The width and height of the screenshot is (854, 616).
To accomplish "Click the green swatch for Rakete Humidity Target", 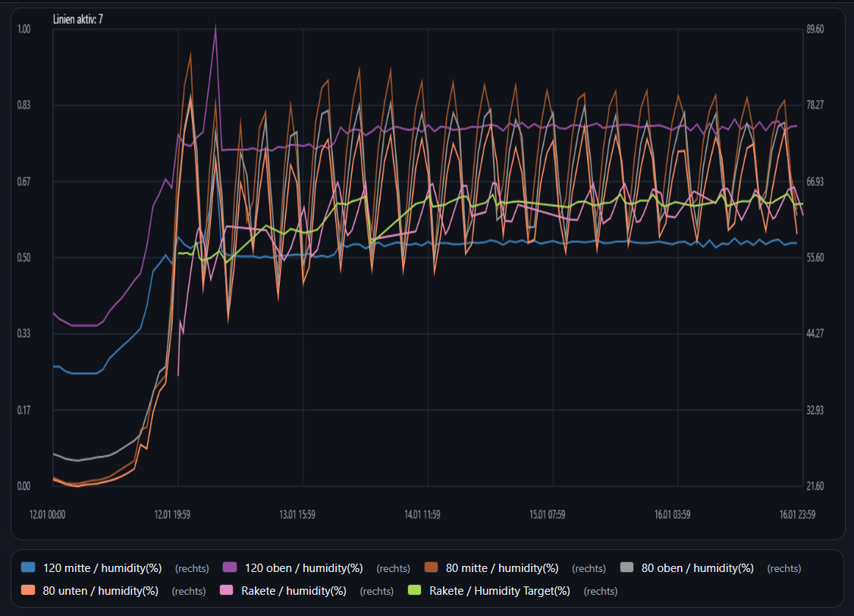I will (415, 590).
